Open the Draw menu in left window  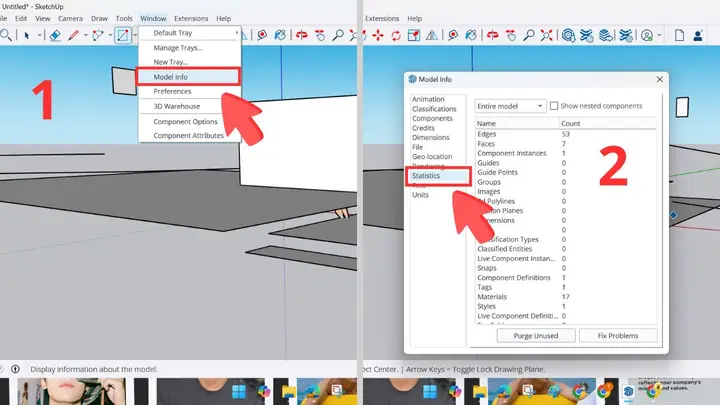tap(99, 18)
